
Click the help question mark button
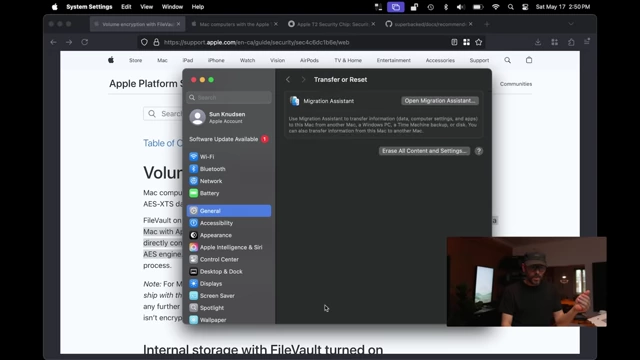tap(479, 151)
